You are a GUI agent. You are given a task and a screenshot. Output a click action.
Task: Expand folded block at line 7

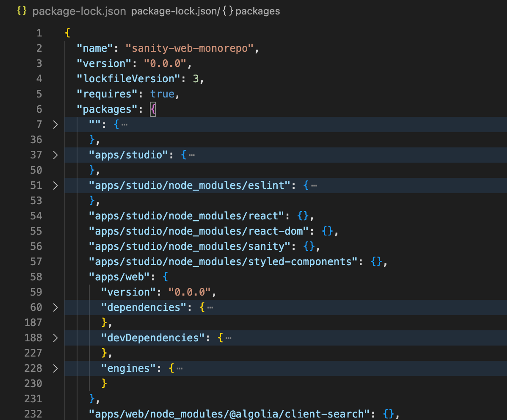[55, 125]
